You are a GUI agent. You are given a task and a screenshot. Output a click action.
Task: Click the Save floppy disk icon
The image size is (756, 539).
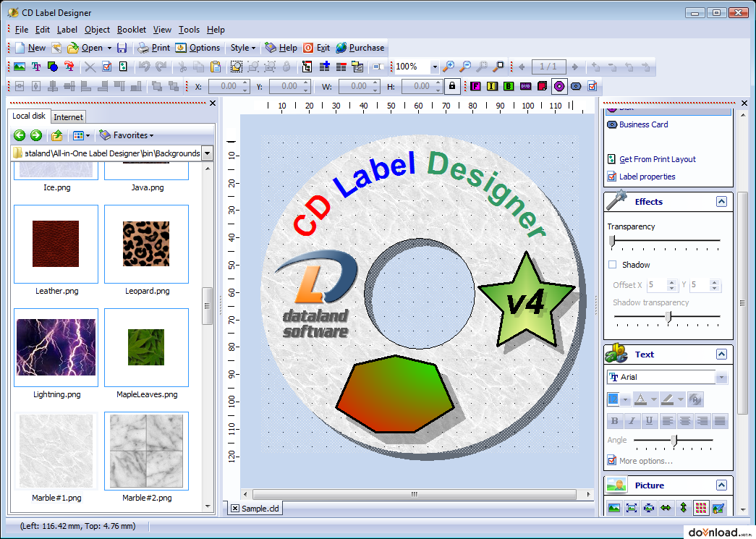(x=122, y=48)
